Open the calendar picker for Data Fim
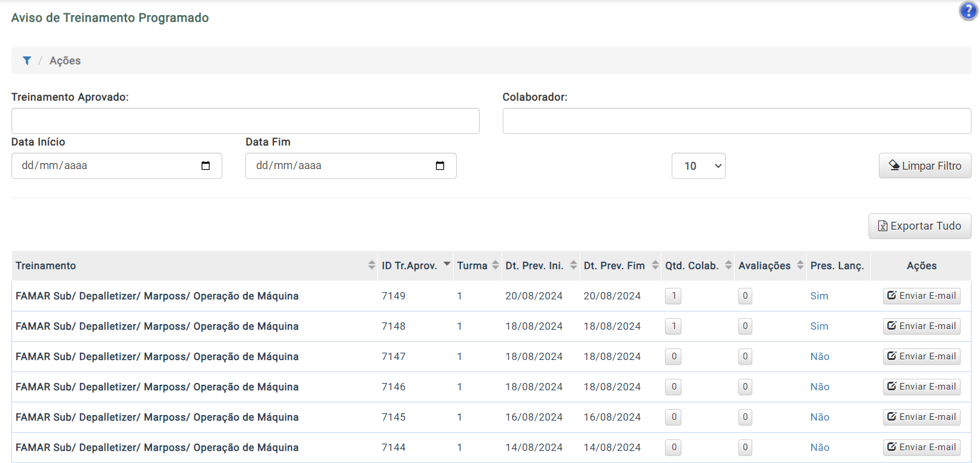The image size is (980, 463). click(x=440, y=165)
